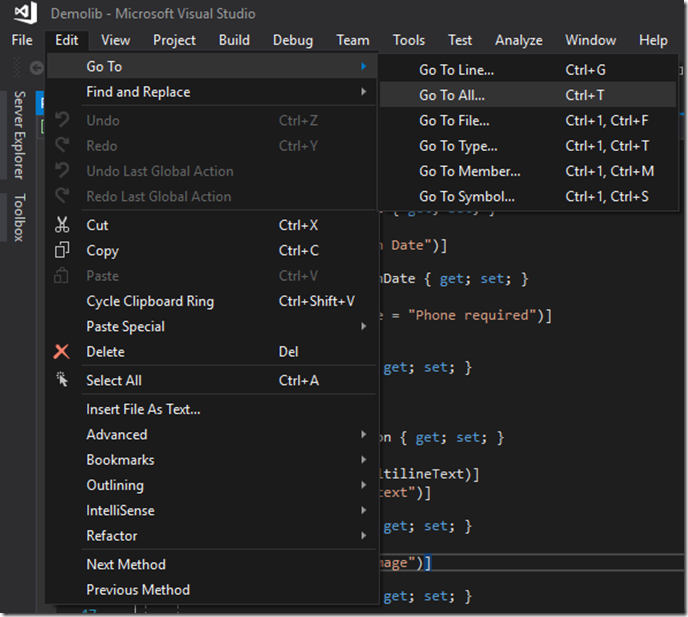The width and height of the screenshot is (688, 617).
Task: Choose Go To Type command
Action: click(528, 146)
